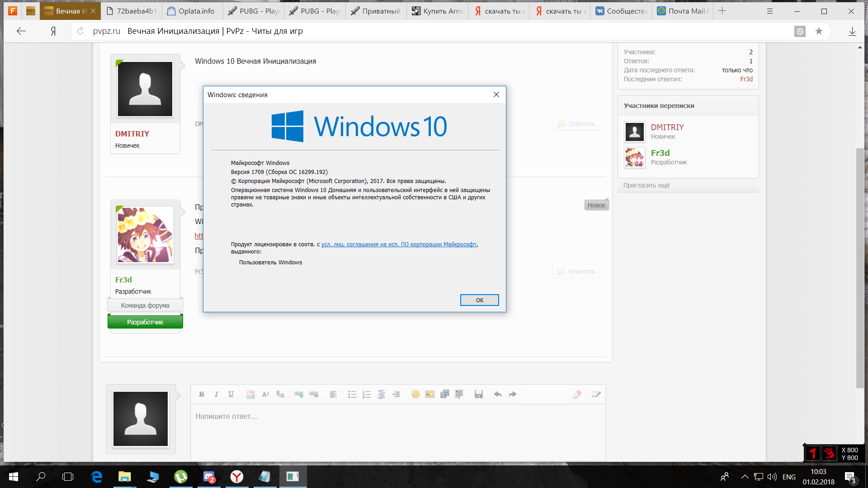This screenshot has height=488, width=868.
Task: Click the reply text field
Action: (398, 432)
